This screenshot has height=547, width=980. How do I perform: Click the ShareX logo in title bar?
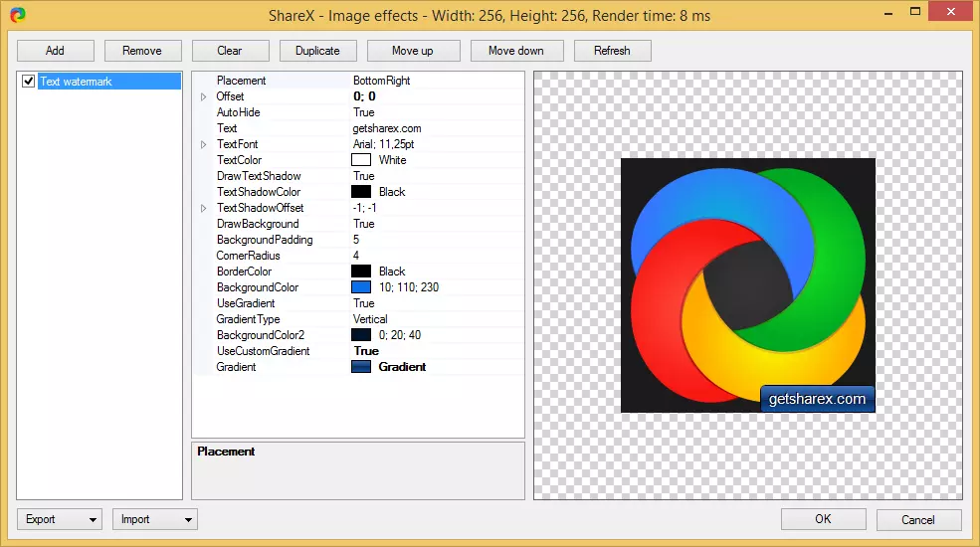[17, 15]
